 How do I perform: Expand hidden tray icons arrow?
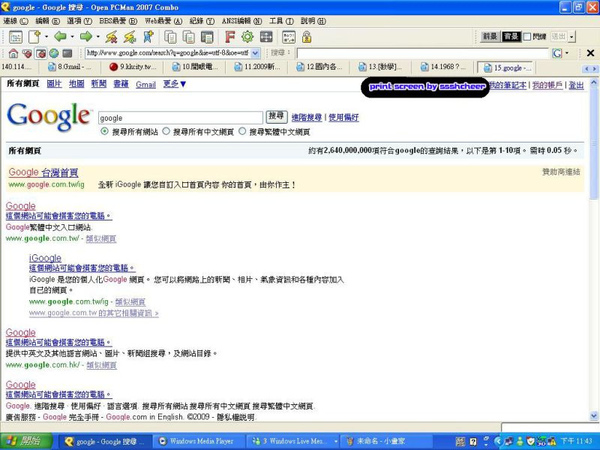[498, 441]
